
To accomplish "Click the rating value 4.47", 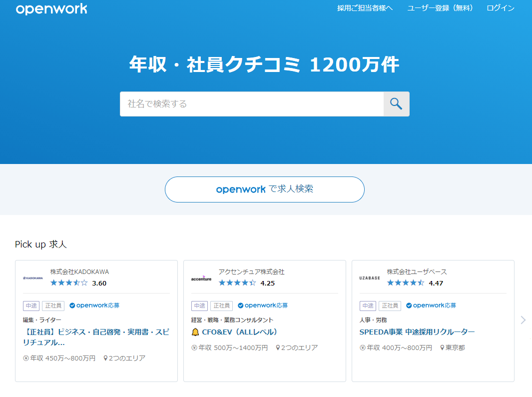I will (x=436, y=283).
